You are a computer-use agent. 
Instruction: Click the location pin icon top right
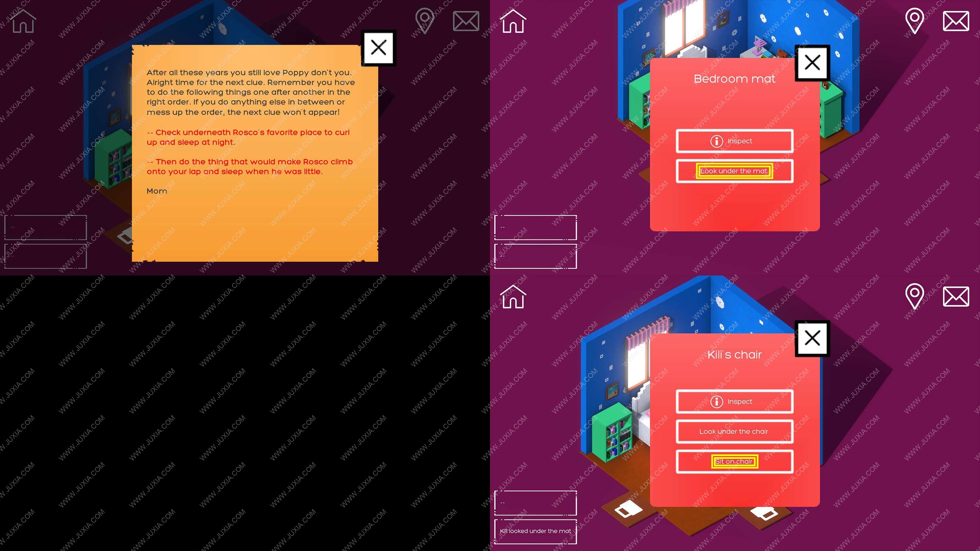[x=915, y=21]
